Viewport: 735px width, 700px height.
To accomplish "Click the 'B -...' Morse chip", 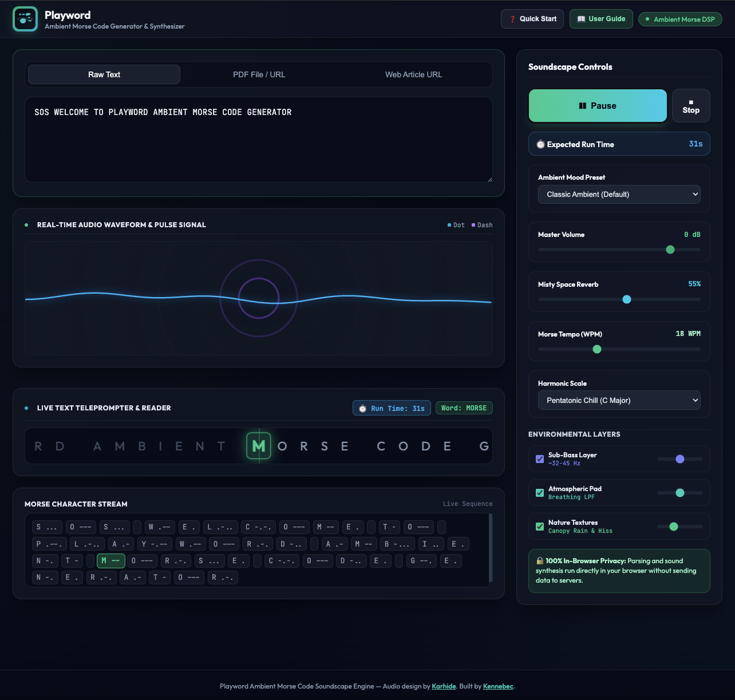I will coord(397,544).
